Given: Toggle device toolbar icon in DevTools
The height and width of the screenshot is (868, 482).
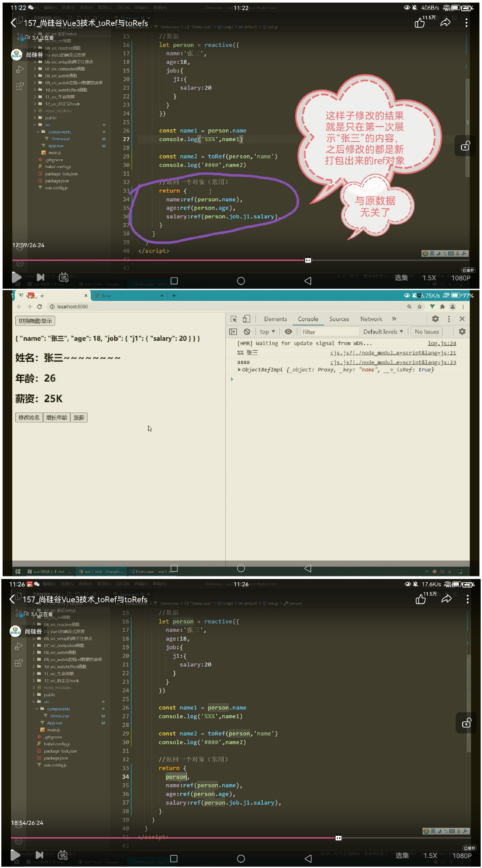Looking at the screenshot, I should [x=246, y=319].
